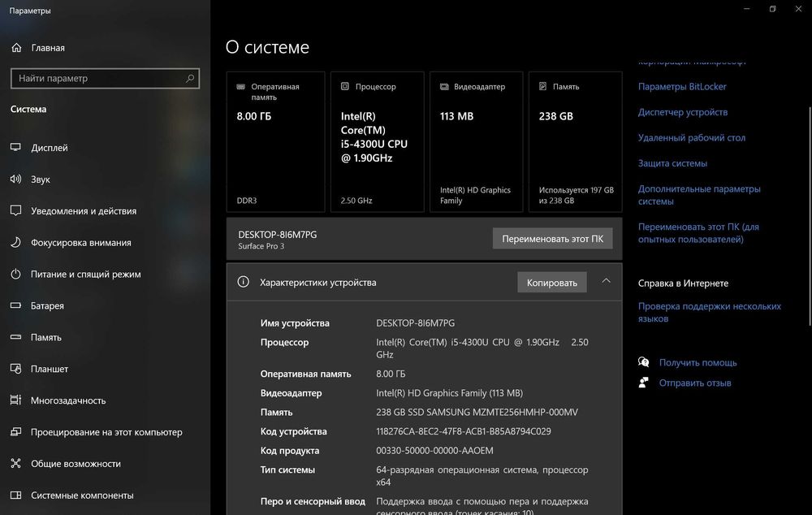Collapse the Характеристики устройства section chevron
This screenshot has width=812, height=515.
click(x=606, y=281)
